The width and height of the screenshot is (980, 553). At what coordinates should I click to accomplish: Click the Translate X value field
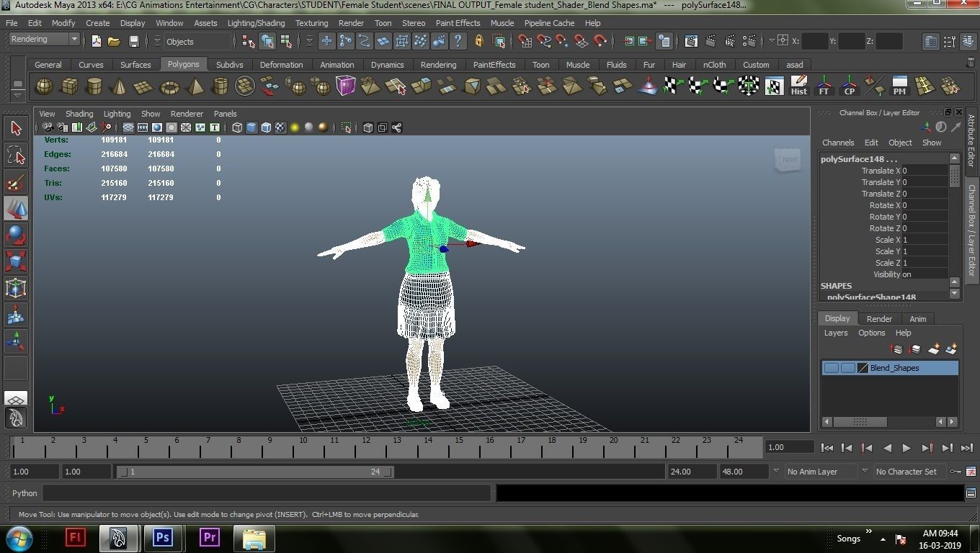click(x=925, y=171)
